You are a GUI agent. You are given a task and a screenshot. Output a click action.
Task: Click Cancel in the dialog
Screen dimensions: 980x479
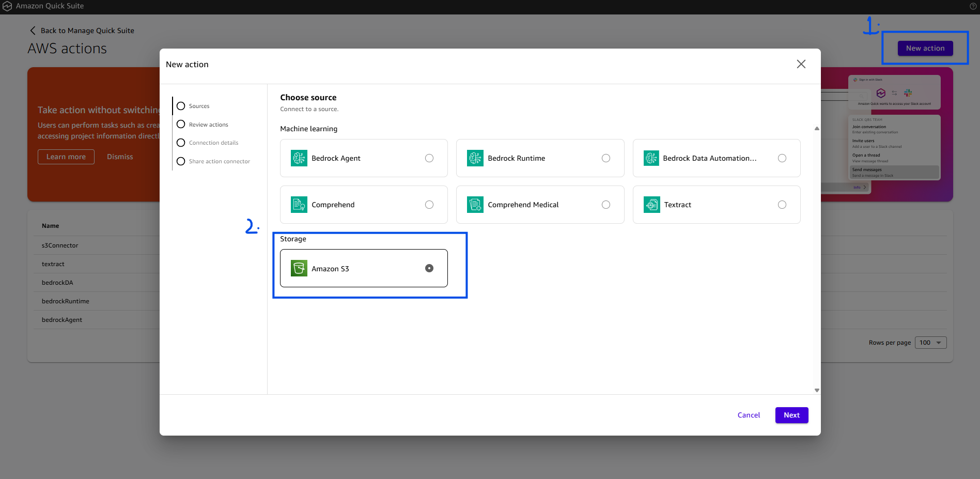749,415
